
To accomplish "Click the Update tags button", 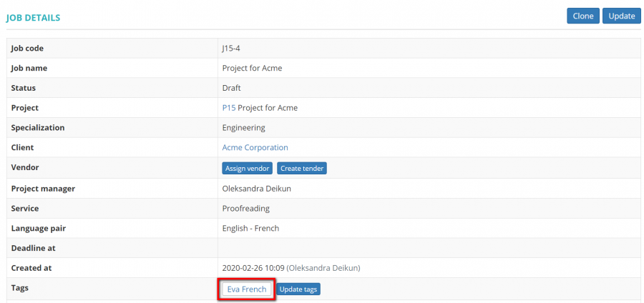I will 298,289.
